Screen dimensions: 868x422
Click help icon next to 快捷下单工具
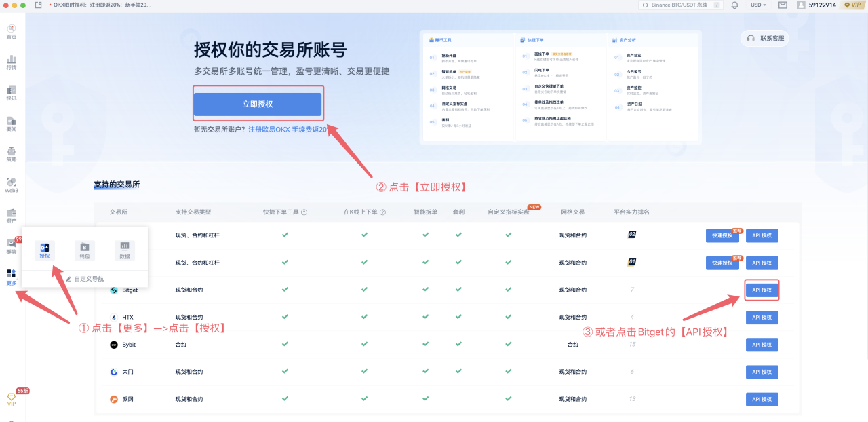coord(304,212)
